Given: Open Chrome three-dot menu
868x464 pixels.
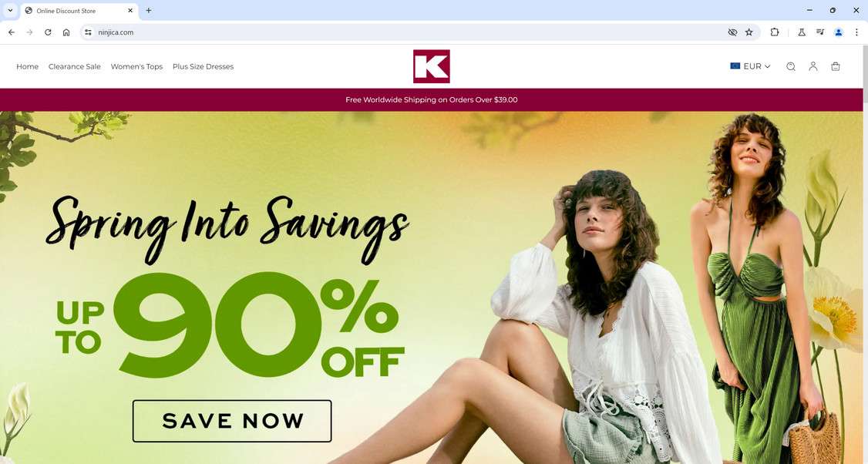Looking at the screenshot, I should point(856,32).
